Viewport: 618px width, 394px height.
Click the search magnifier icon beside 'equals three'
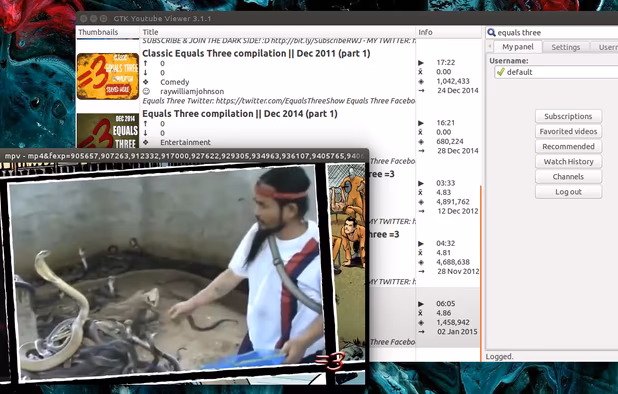coord(491,32)
